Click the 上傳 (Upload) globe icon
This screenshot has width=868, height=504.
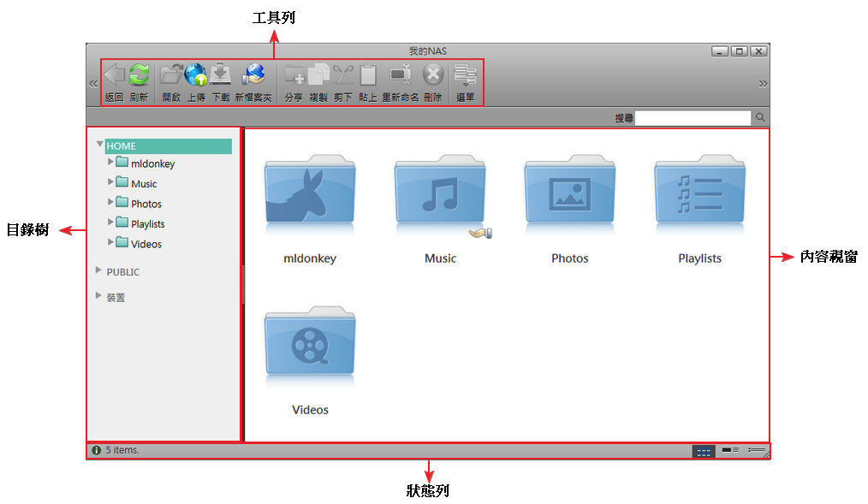[196, 75]
